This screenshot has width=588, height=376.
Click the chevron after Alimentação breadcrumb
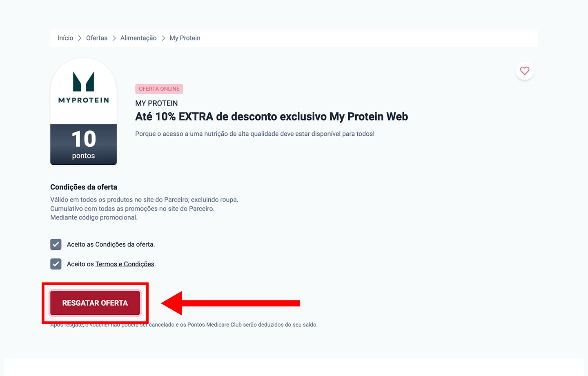pos(163,38)
